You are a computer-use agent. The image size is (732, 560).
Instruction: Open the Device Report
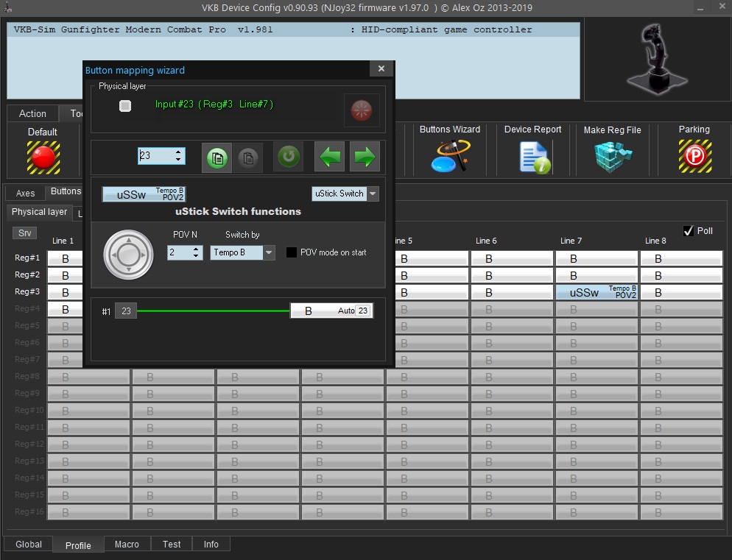click(533, 156)
